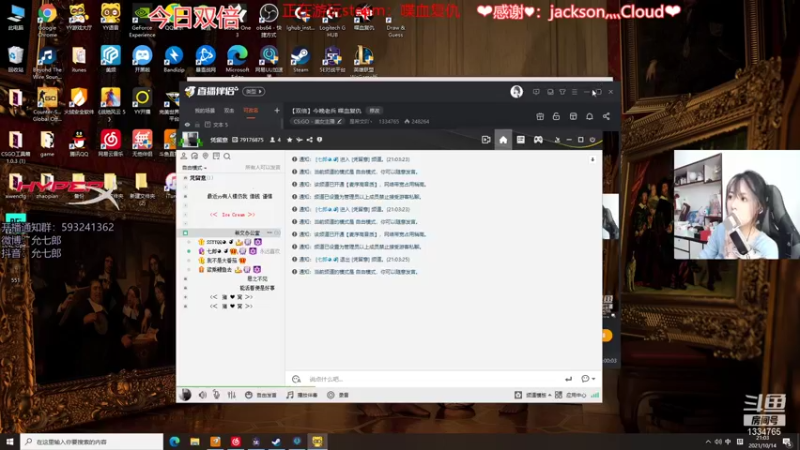
Task: Open the user avatar in streaming companion title bar
Action: pyautogui.click(x=516, y=91)
